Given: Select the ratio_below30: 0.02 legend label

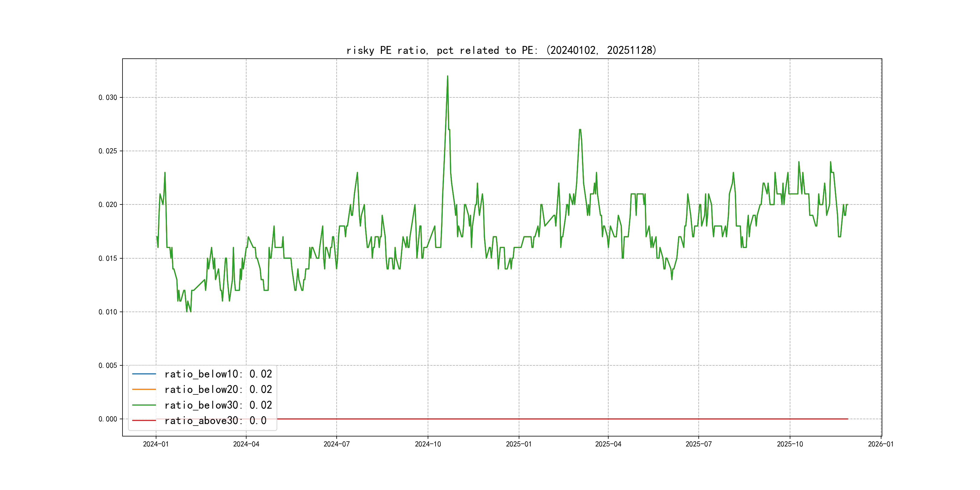Looking at the screenshot, I should (218, 405).
